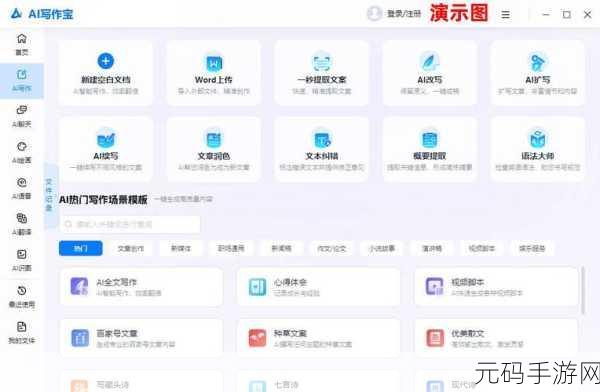Choose the 视频脚本 template card
The image size is (600, 392).
pyautogui.click(x=496, y=287)
